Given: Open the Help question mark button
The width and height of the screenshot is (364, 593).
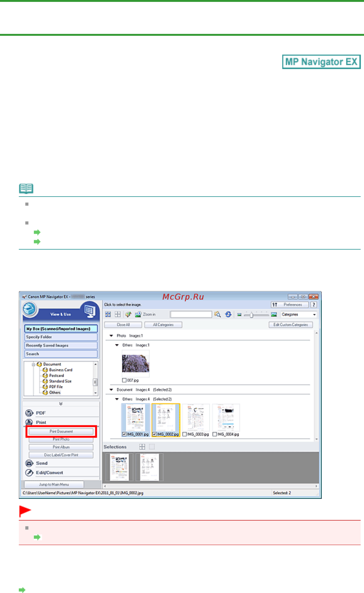Looking at the screenshot, I should [314, 305].
